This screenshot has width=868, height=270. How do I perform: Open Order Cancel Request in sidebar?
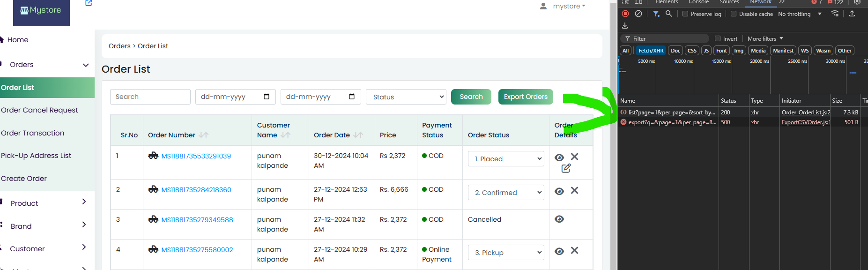[x=39, y=110]
